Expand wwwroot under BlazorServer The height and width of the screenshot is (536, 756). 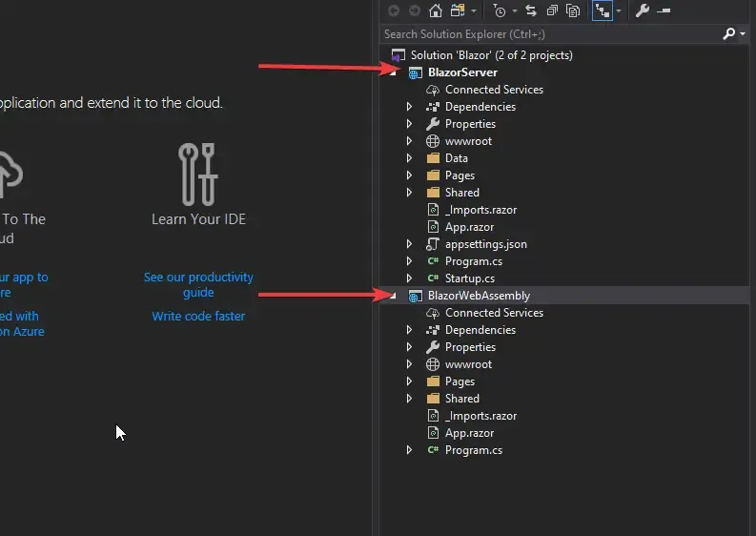coord(409,141)
